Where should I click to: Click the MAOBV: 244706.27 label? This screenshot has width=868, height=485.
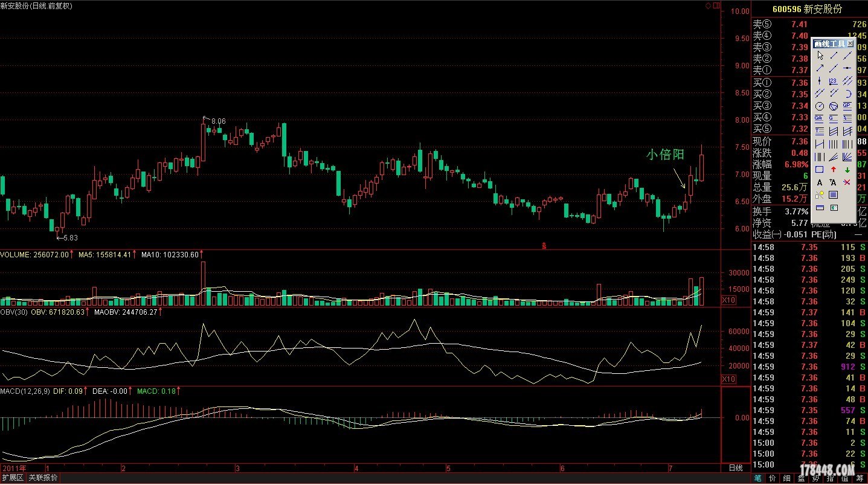click(126, 312)
